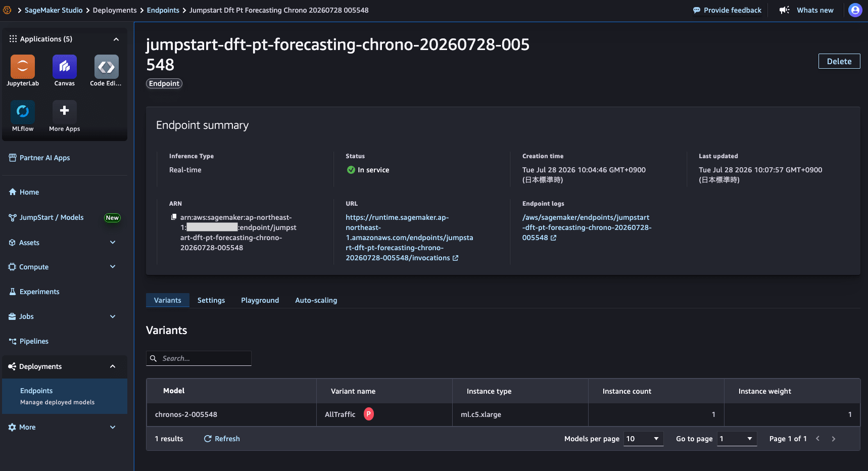Open the Code Editor app icon
Viewport: 868px width, 471px height.
107,67
